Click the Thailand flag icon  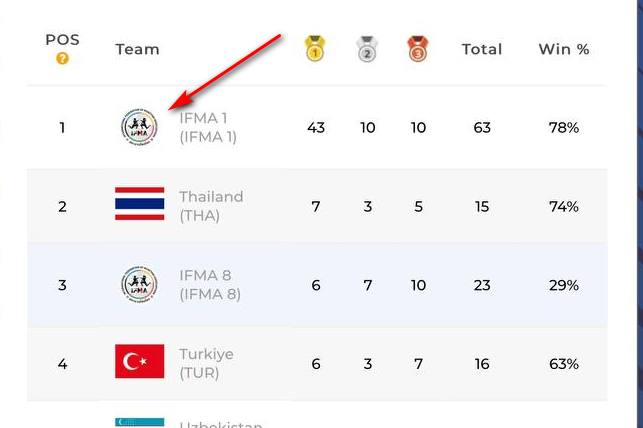[139, 205]
